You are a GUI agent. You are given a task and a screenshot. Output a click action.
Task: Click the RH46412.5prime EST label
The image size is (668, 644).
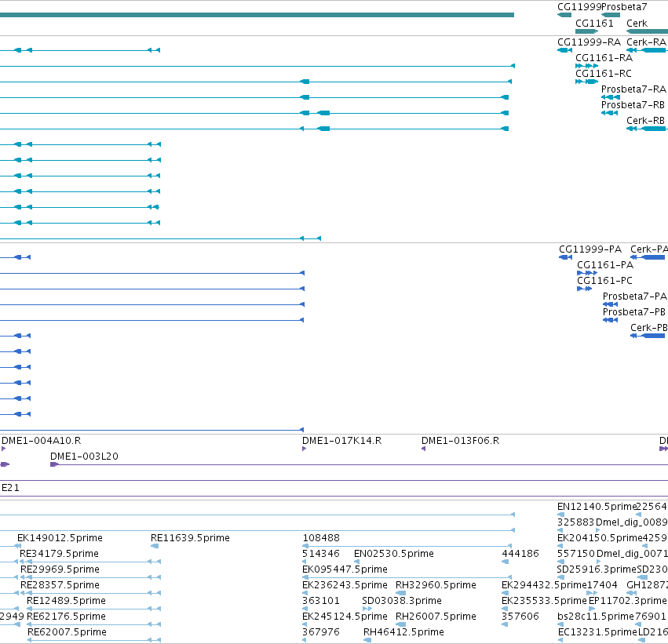click(x=404, y=632)
